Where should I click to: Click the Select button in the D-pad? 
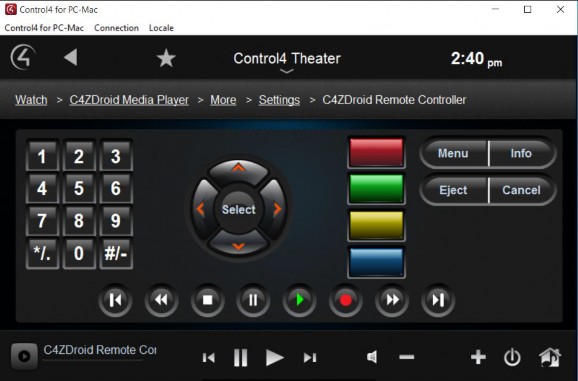pyautogui.click(x=238, y=210)
